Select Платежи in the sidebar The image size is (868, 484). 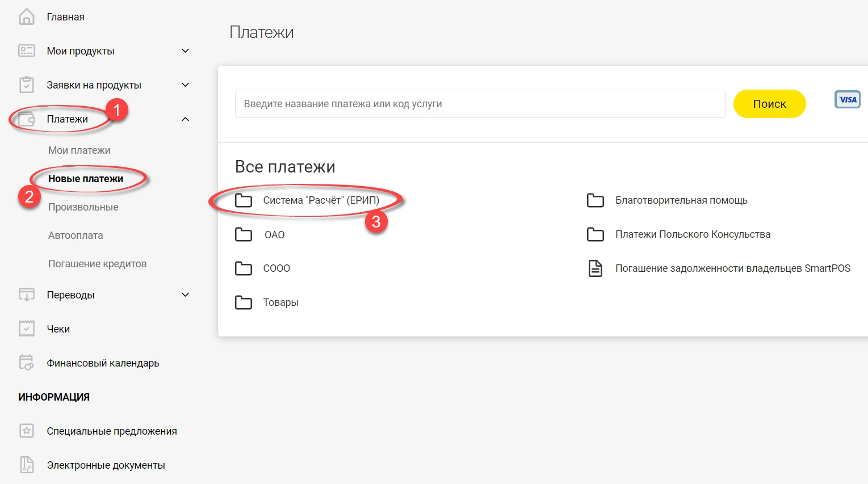pos(68,119)
